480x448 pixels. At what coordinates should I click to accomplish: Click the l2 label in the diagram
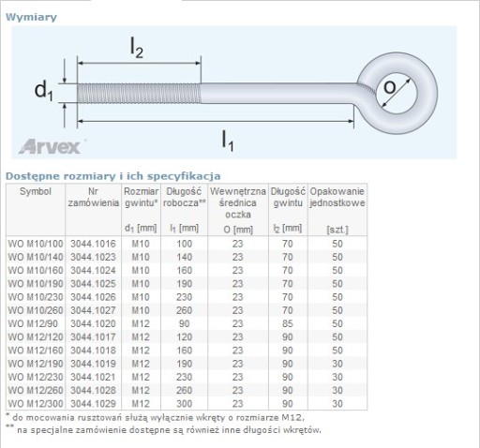[x=137, y=47]
